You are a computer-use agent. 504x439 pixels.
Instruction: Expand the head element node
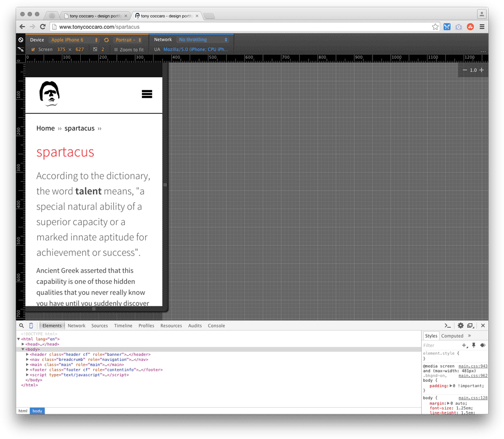click(x=23, y=344)
